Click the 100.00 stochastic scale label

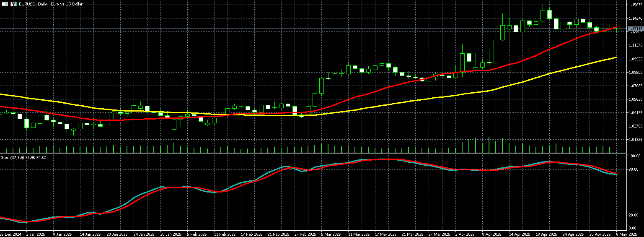(x=634, y=156)
